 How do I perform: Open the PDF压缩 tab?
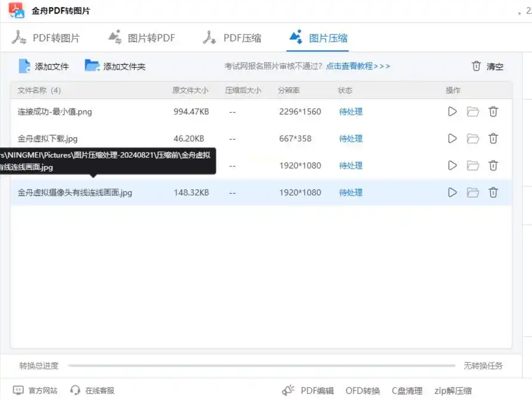[232, 38]
